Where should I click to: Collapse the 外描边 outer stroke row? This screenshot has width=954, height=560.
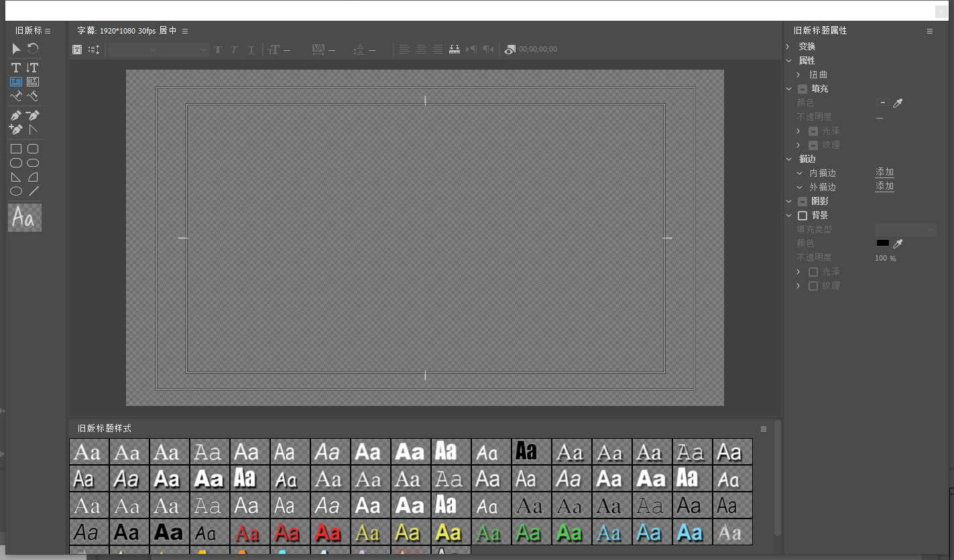pos(799,187)
